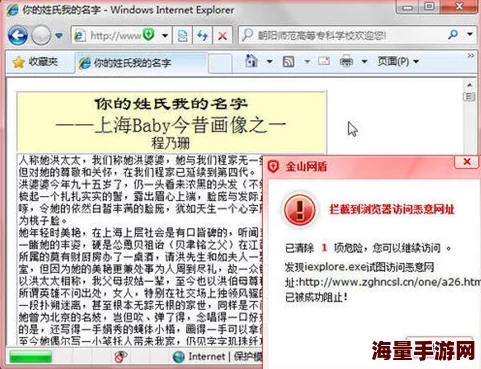Image resolution: width=481 pixels, height=369 pixels.
Task: Open Favorites via the star 收藏夹 button
Action: click(35, 62)
